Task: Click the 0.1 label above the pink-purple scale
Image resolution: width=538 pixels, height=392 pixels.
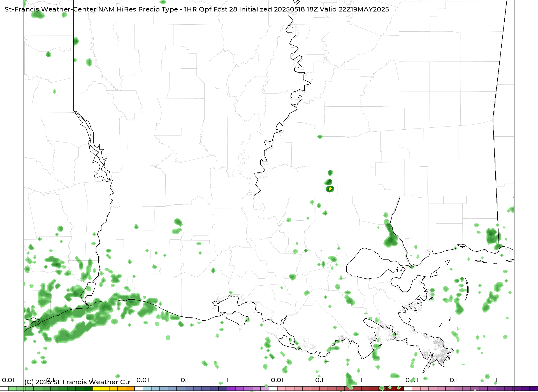Action: (x=454, y=380)
